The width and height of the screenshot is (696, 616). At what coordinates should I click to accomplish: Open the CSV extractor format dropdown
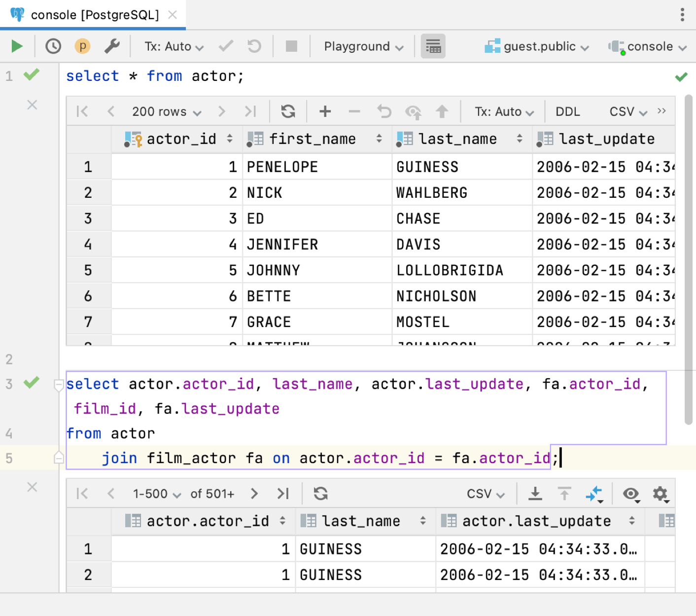click(x=626, y=111)
